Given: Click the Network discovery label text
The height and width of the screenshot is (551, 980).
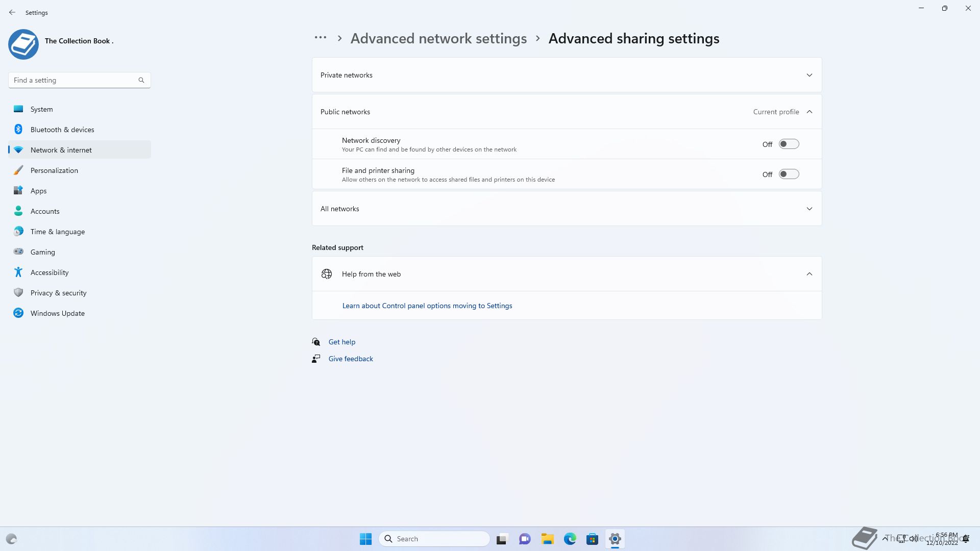Looking at the screenshot, I should (371, 140).
